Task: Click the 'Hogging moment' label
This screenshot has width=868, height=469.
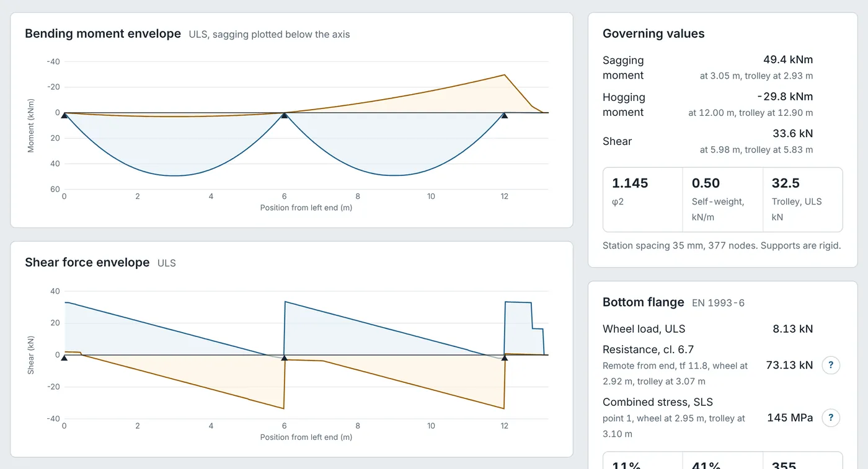Action: click(624, 105)
